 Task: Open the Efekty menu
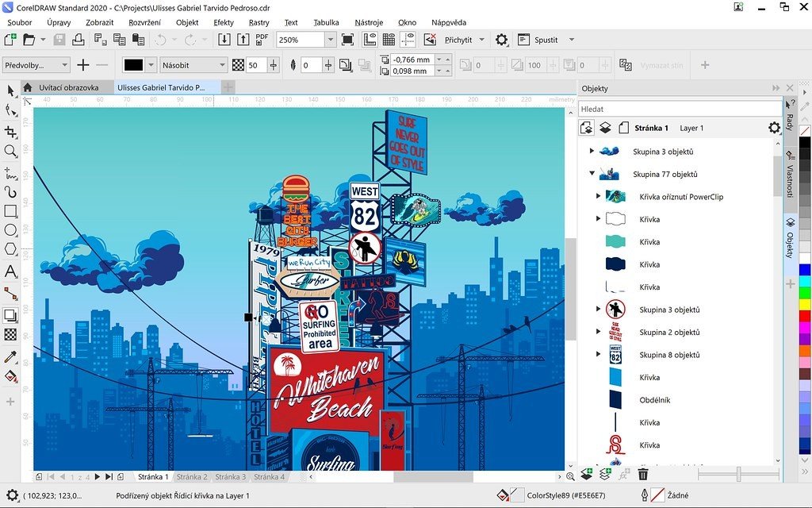[224, 23]
